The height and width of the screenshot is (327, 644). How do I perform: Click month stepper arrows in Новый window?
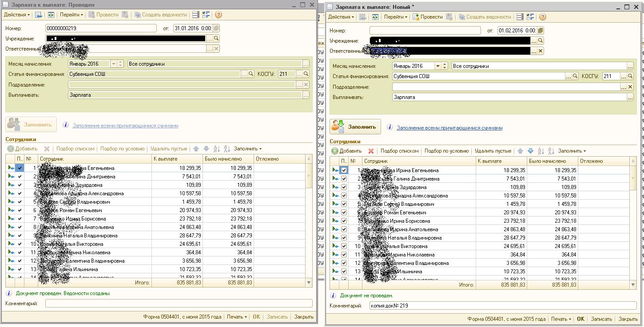pos(445,66)
